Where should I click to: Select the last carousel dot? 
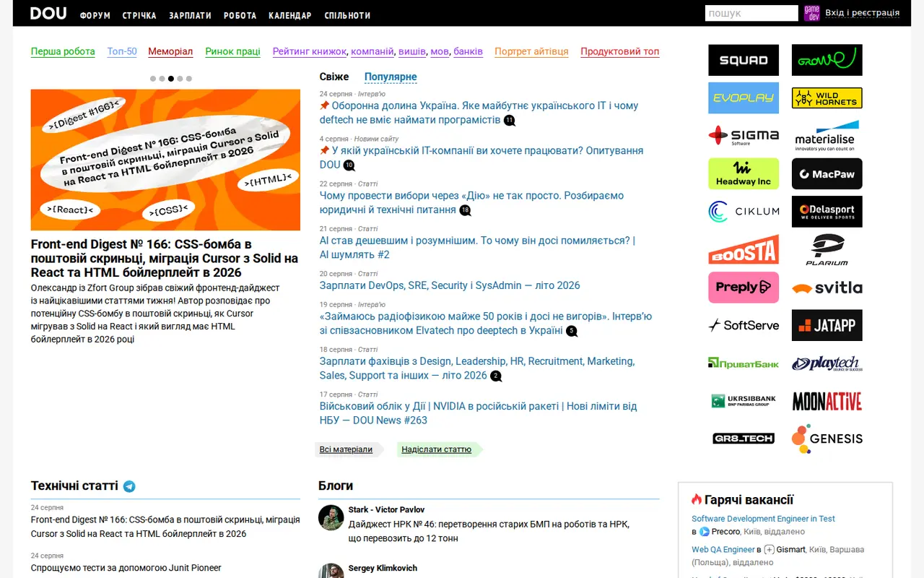[x=189, y=79]
